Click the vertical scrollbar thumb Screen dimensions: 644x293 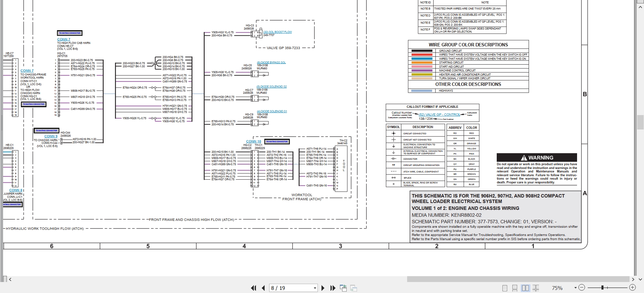(640, 122)
